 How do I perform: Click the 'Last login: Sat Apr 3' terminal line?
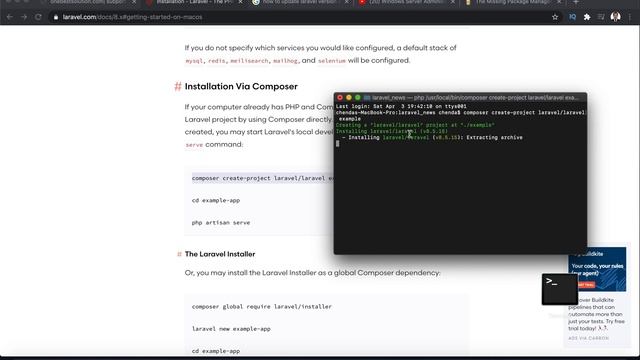click(x=401, y=107)
